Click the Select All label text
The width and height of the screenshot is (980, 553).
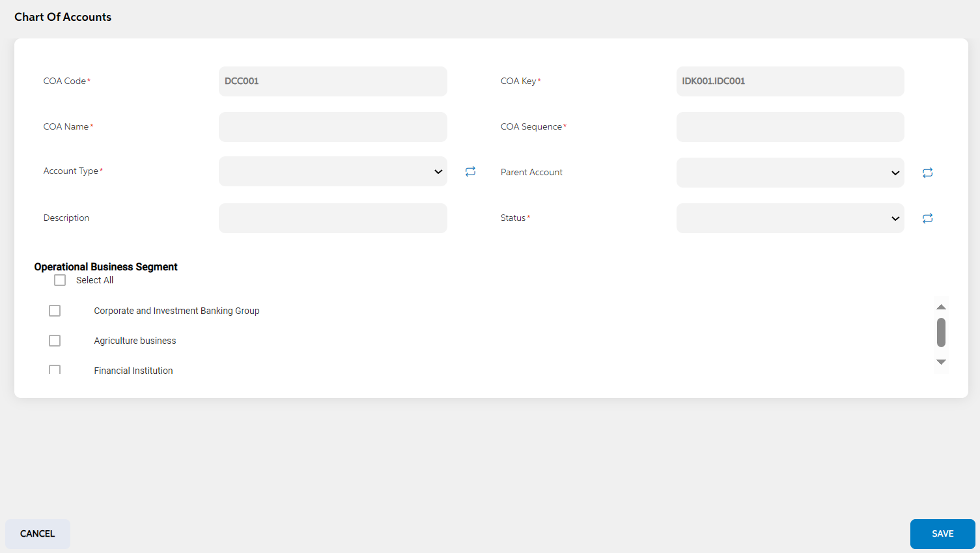click(x=94, y=280)
